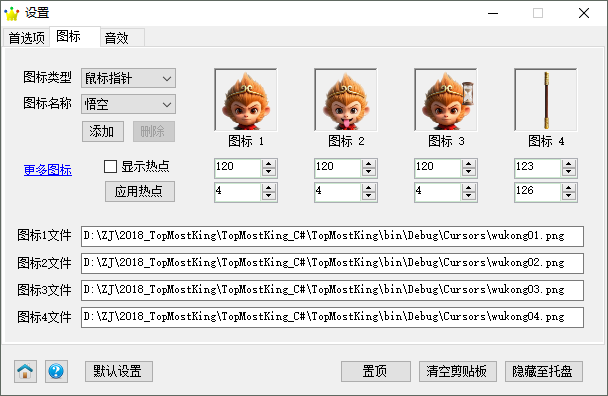Select the 图标 4 golden staff thumbnail
Screen dimensions: 608x396
coord(546,100)
